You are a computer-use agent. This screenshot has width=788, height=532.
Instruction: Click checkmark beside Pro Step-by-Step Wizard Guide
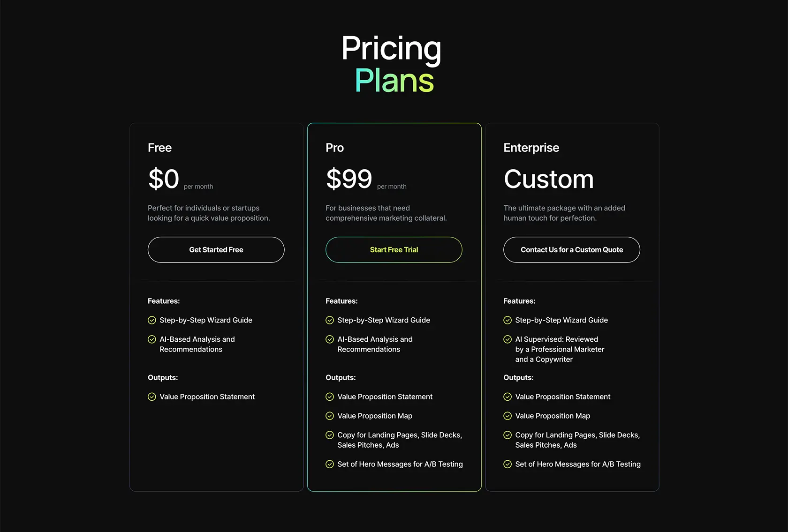click(330, 320)
